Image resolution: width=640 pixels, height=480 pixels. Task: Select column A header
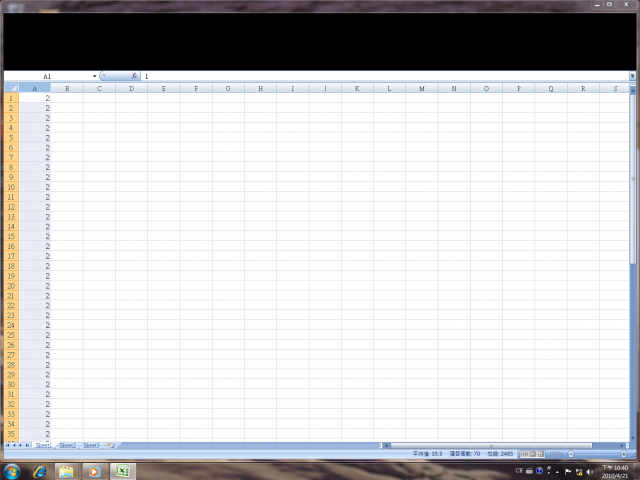(x=35, y=88)
